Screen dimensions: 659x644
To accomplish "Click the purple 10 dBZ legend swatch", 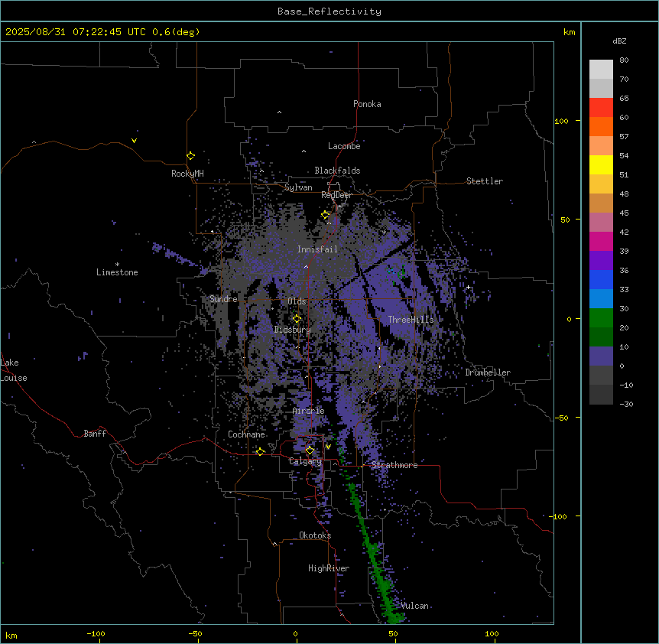I will point(601,356).
